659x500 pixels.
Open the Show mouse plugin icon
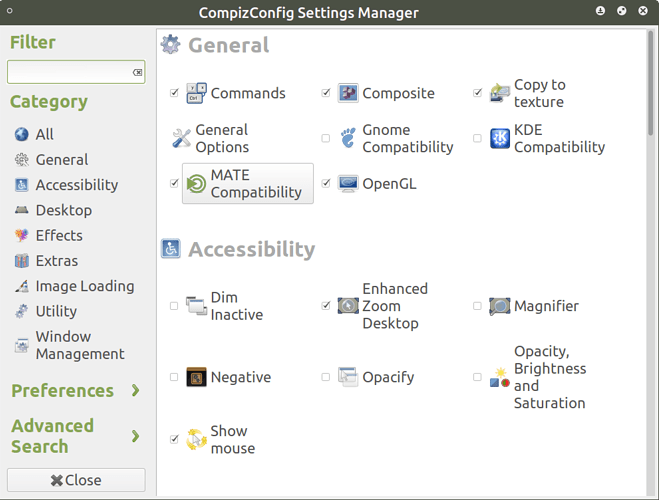(196, 439)
